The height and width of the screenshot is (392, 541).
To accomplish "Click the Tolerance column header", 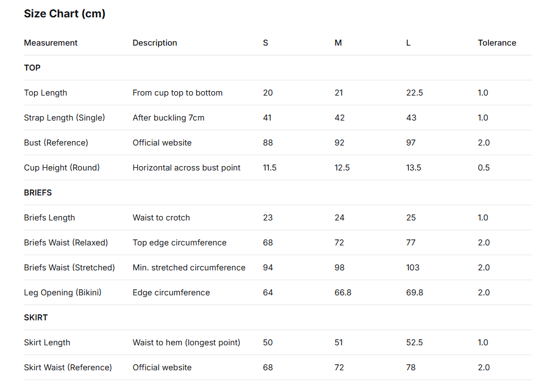I will pos(497,43).
